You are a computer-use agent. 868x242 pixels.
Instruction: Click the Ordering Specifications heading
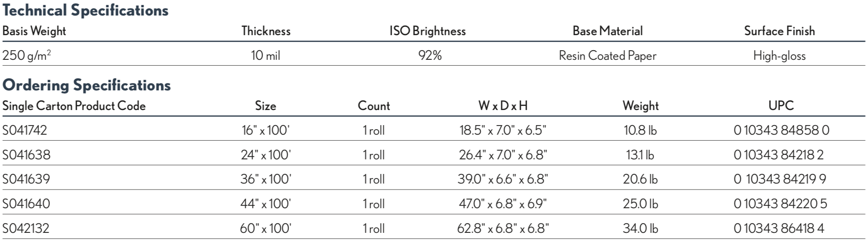point(87,85)
